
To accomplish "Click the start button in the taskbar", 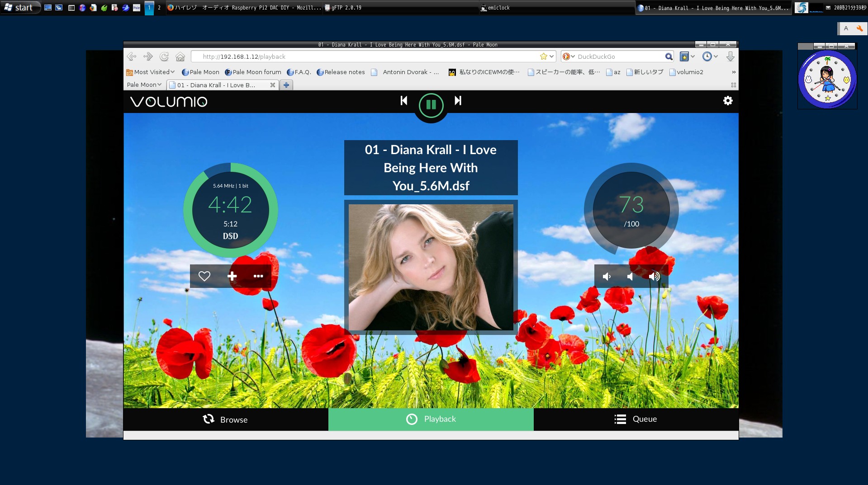I will tap(19, 8).
